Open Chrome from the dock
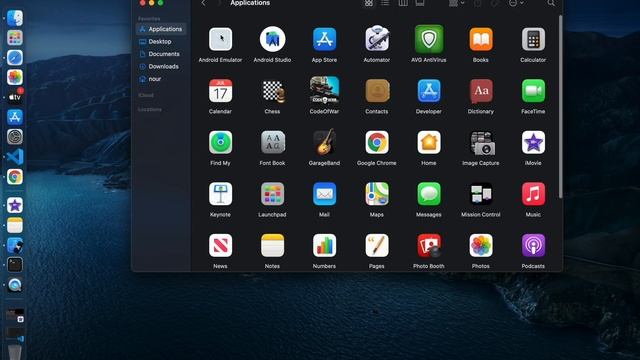This screenshot has height=360, width=640. [x=15, y=177]
